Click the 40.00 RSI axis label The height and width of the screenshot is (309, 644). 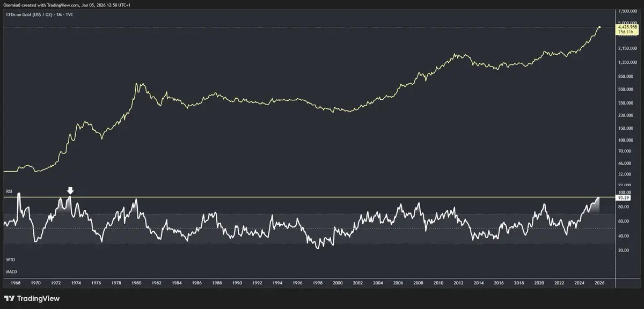point(624,236)
